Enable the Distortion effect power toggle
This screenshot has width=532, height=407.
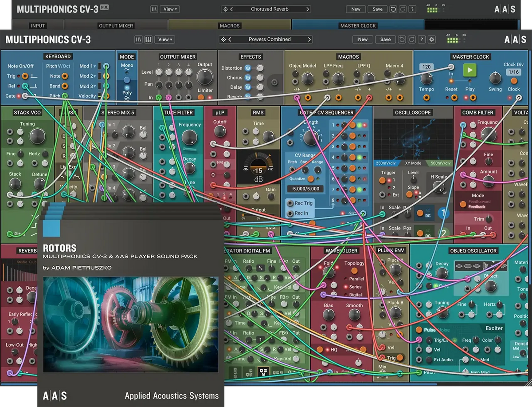point(248,67)
